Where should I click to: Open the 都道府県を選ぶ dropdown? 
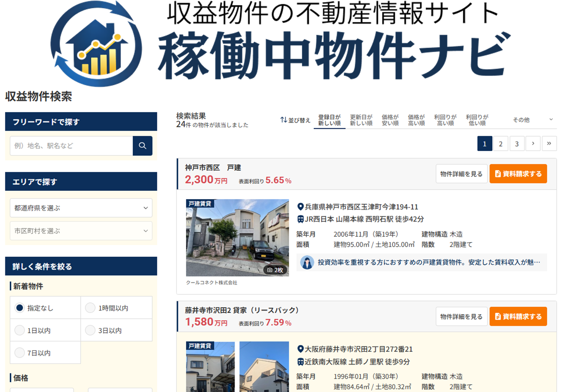[x=81, y=208]
